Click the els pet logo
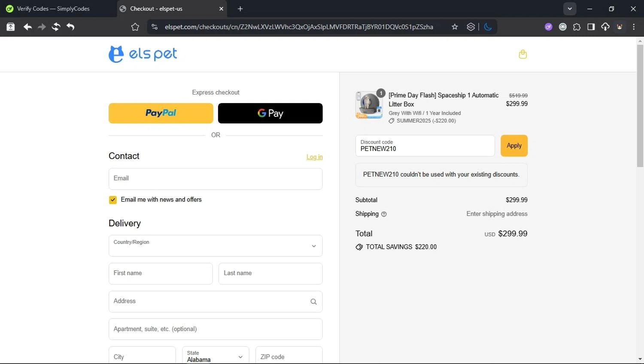The height and width of the screenshot is (364, 644). (143, 54)
